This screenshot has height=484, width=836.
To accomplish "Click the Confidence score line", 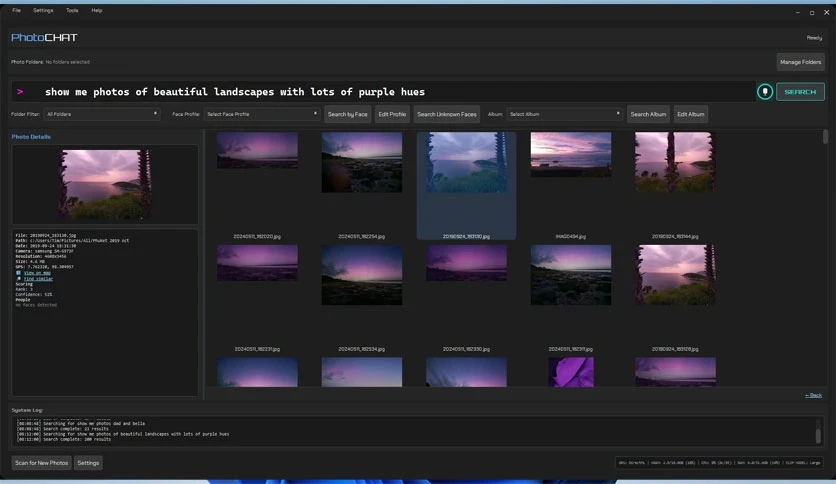I will coord(34,294).
